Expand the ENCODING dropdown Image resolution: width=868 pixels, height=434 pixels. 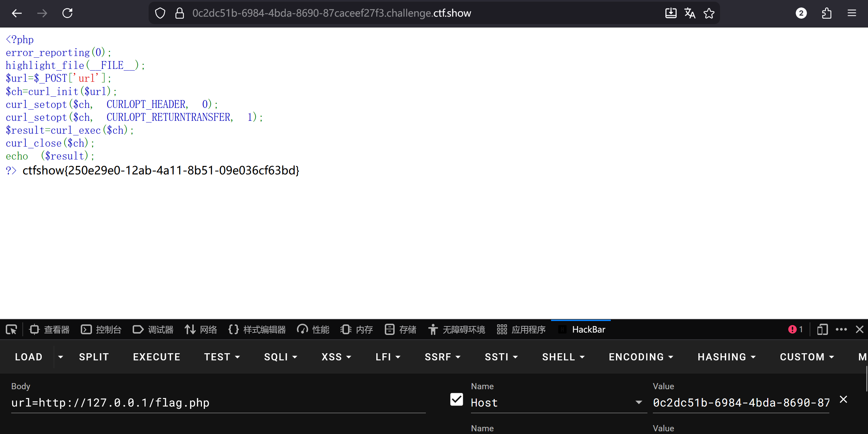[x=641, y=357]
